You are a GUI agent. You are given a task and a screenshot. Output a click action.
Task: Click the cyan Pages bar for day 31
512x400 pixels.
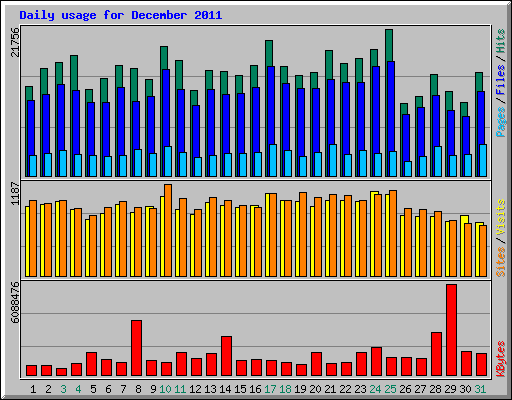(483, 160)
